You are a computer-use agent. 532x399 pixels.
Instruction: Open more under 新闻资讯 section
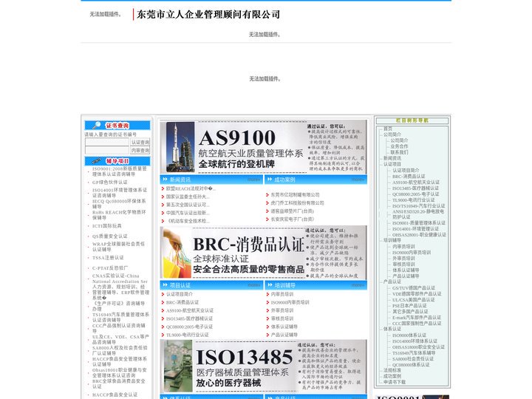tap(253, 180)
